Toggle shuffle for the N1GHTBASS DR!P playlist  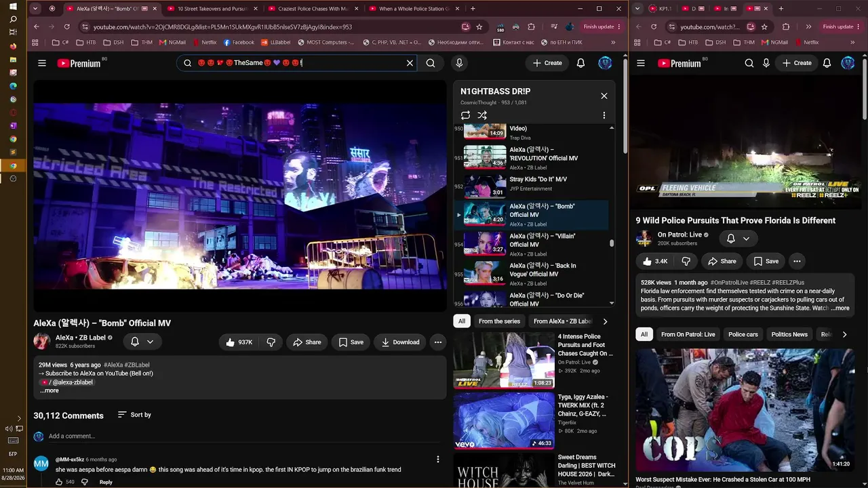482,115
